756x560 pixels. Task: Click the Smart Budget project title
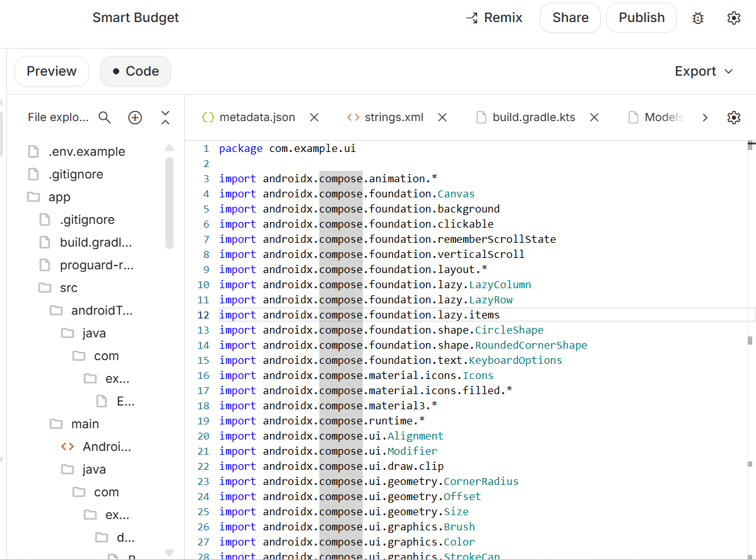point(136,18)
